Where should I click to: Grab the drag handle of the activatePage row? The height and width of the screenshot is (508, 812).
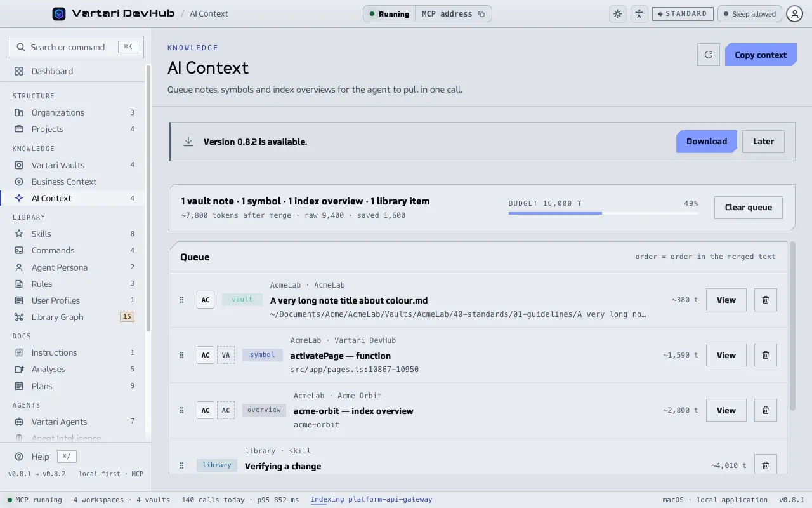click(181, 355)
